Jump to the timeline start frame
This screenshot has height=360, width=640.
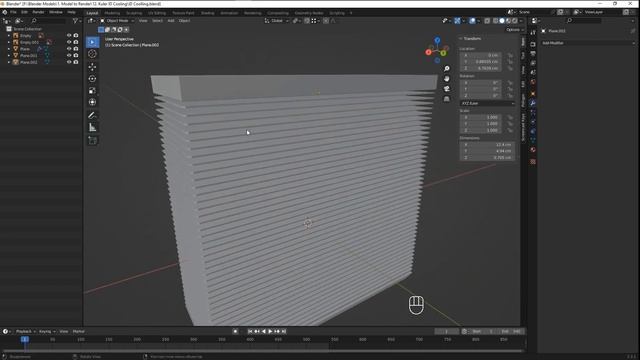coord(250,331)
